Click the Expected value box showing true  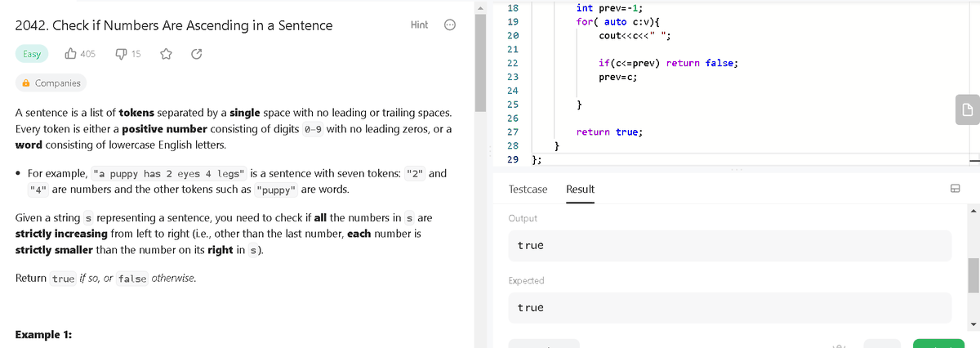click(729, 307)
